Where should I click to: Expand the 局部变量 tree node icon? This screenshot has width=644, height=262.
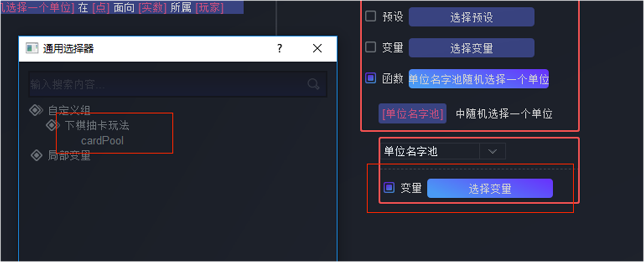click(35, 156)
